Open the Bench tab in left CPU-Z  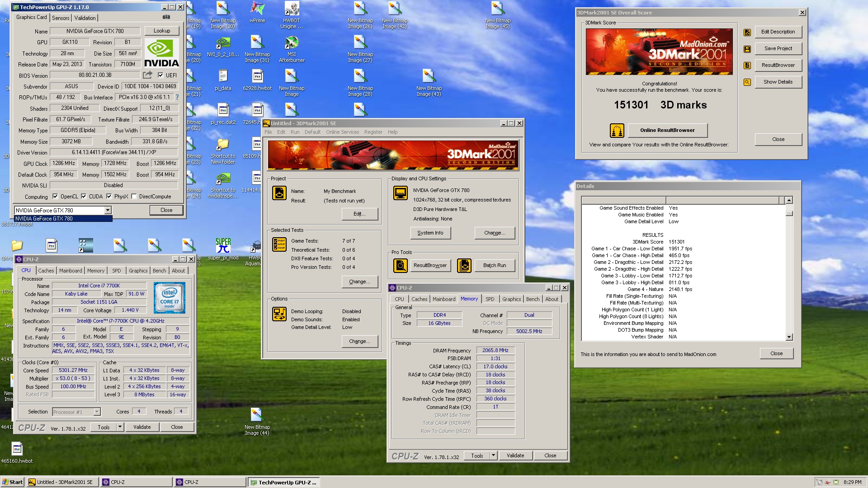click(159, 271)
